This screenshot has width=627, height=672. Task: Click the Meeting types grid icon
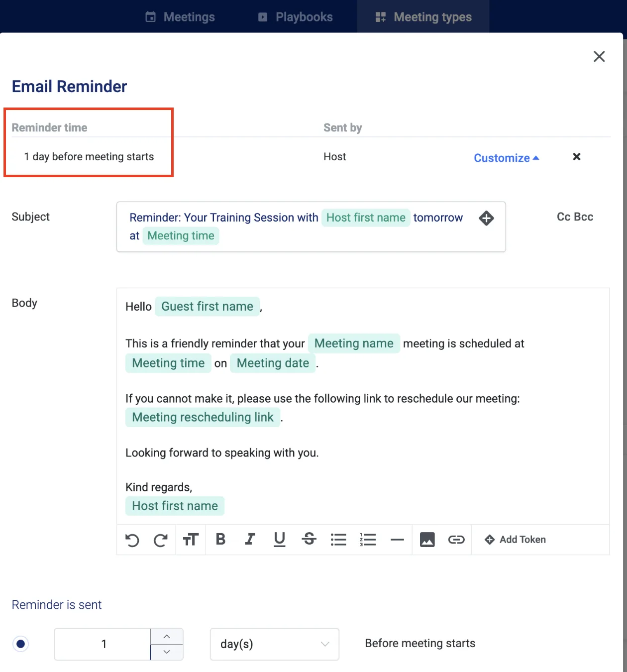pos(381,17)
